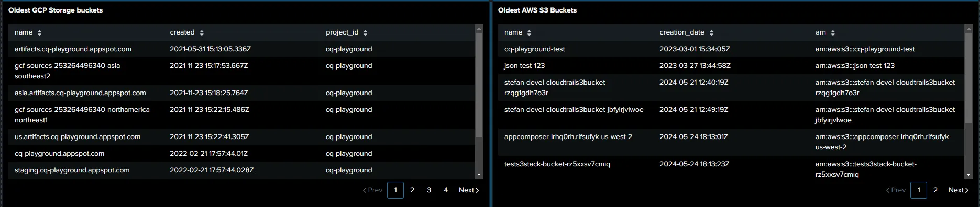The image size is (980, 207).
Task: Click created value 2021-11-23 15:18:25.764Z
Action: point(209,93)
